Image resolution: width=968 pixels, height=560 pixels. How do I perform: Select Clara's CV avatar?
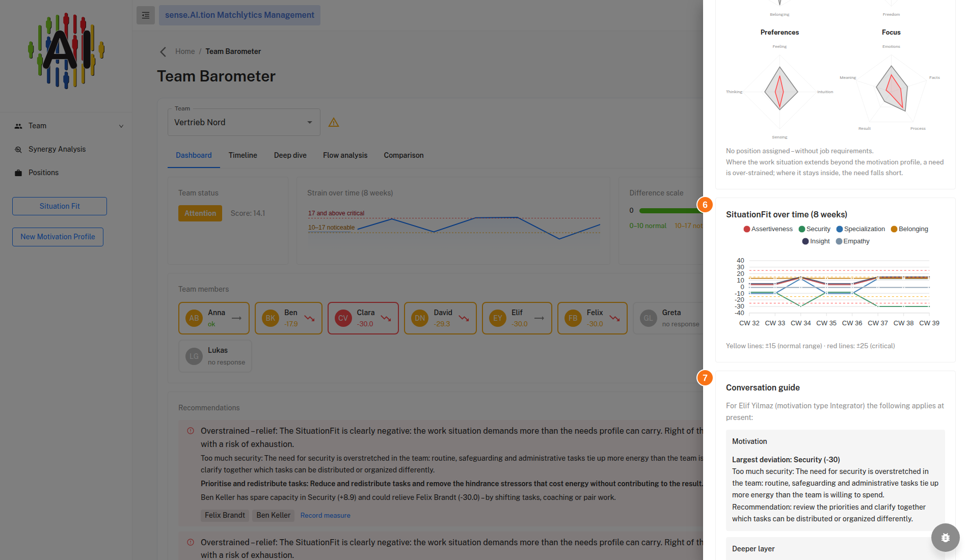pos(343,318)
